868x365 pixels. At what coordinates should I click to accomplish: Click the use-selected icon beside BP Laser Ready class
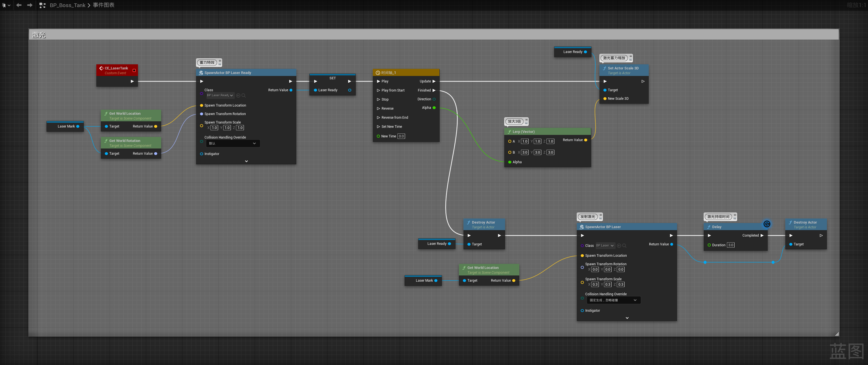pos(238,96)
